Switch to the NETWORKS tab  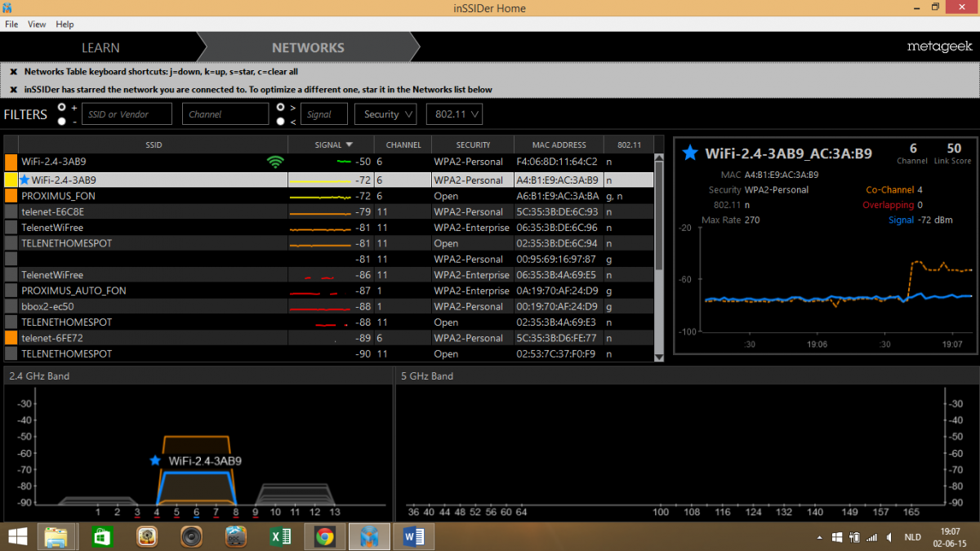pos(308,47)
